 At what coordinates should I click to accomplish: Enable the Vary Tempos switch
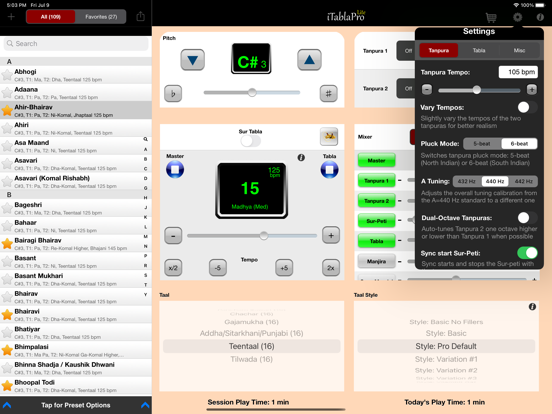(x=527, y=107)
